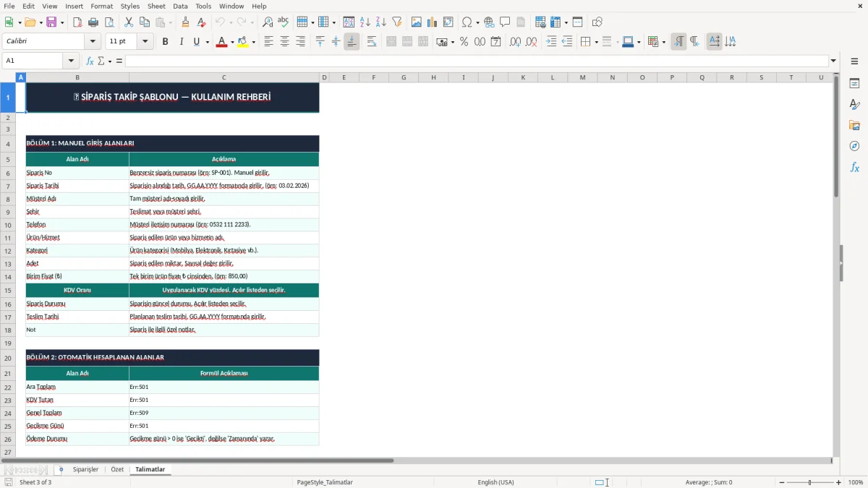Image resolution: width=868 pixels, height=488 pixels.
Task: Toggle Align Bottom vertical alignment
Action: coord(352,42)
